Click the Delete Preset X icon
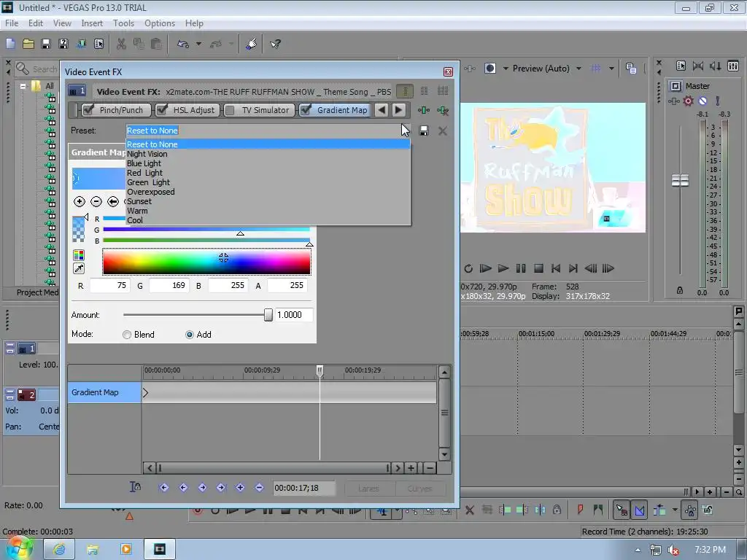 pyautogui.click(x=443, y=131)
